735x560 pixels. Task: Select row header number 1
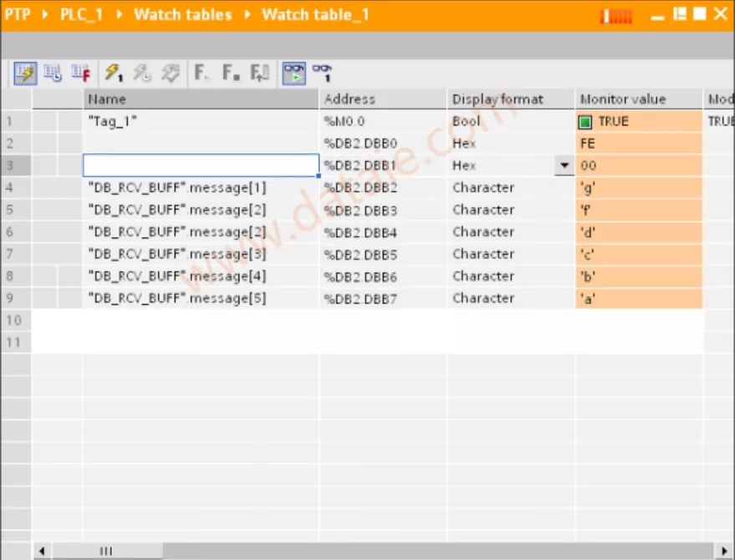click(16, 121)
